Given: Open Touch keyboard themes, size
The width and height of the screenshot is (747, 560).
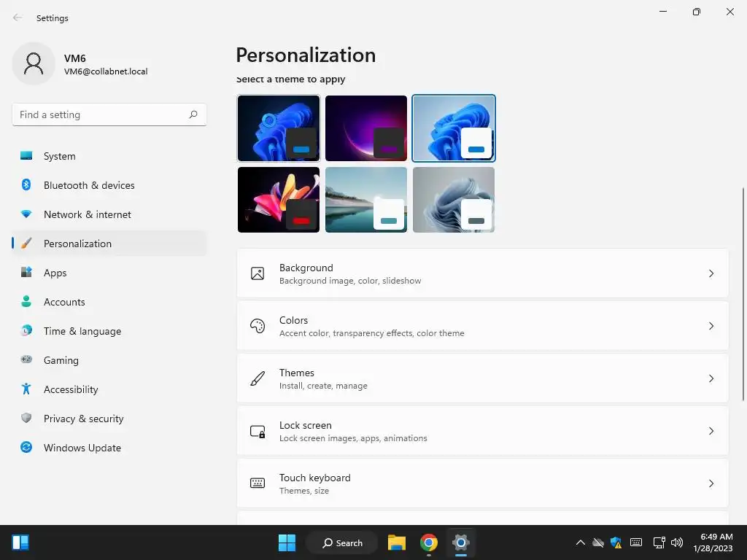Looking at the screenshot, I should click(x=483, y=483).
